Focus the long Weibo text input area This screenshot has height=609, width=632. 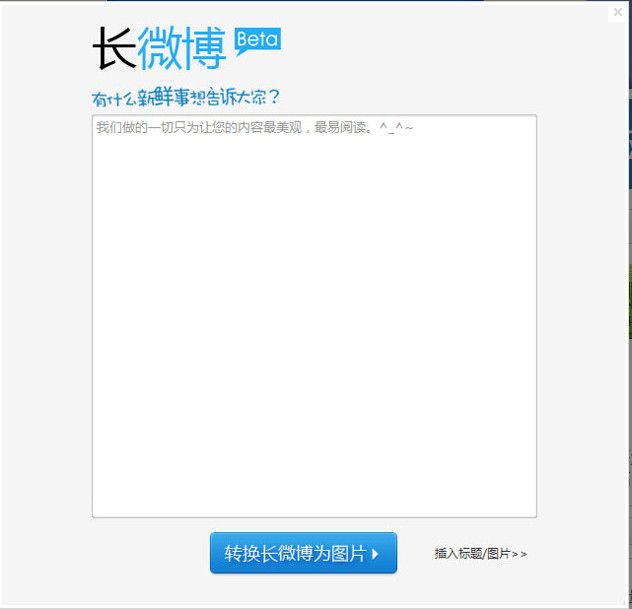(314, 316)
